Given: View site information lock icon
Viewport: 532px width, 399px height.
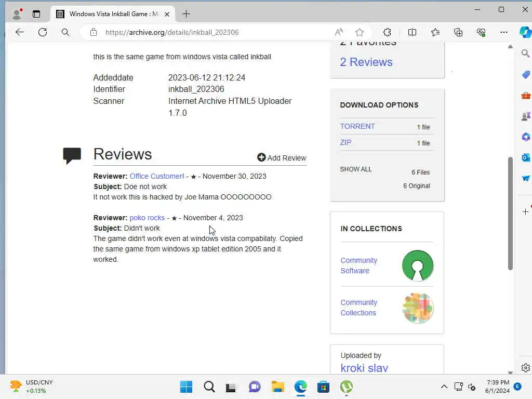Looking at the screenshot, I should coord(94,32).
